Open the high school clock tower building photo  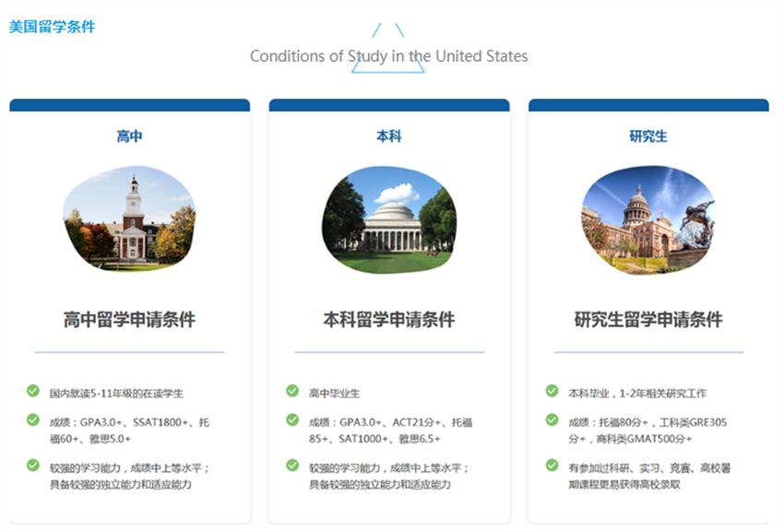[x=130, y=219]
